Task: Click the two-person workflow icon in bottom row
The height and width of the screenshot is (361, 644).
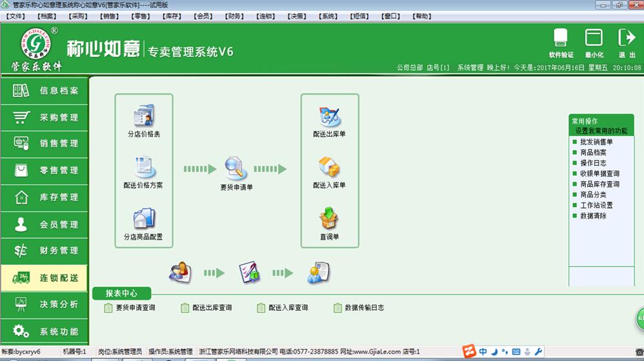Action: coord(180,273)
